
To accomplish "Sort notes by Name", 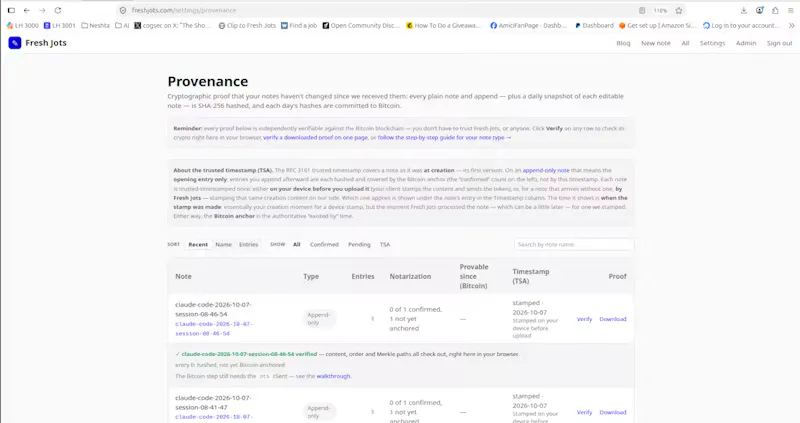I will [223, 244].
